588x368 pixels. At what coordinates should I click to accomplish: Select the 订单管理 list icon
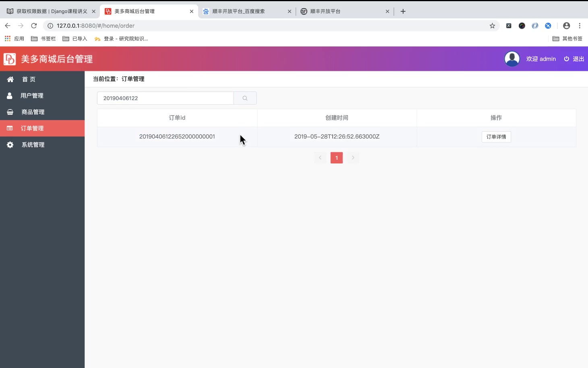[x=10, y=128]
